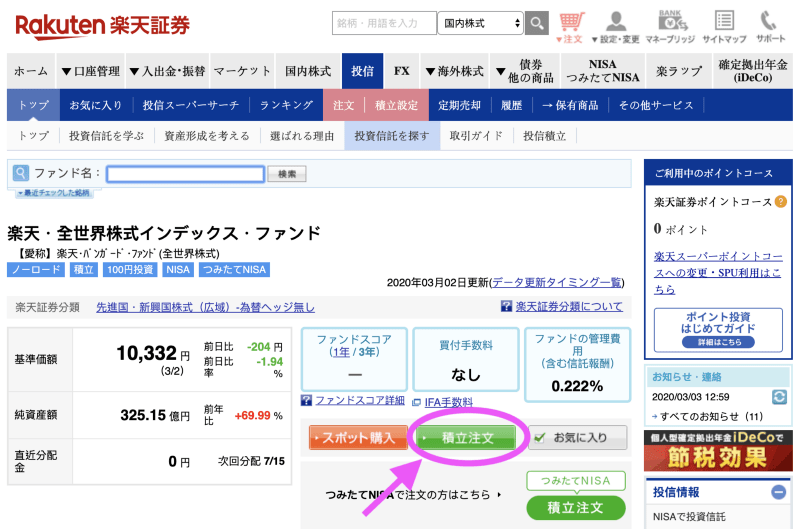Open 投信スーパーサーチ submenu item
The image size is (800, 529).
pyautogui.click(x=191, y=105)
